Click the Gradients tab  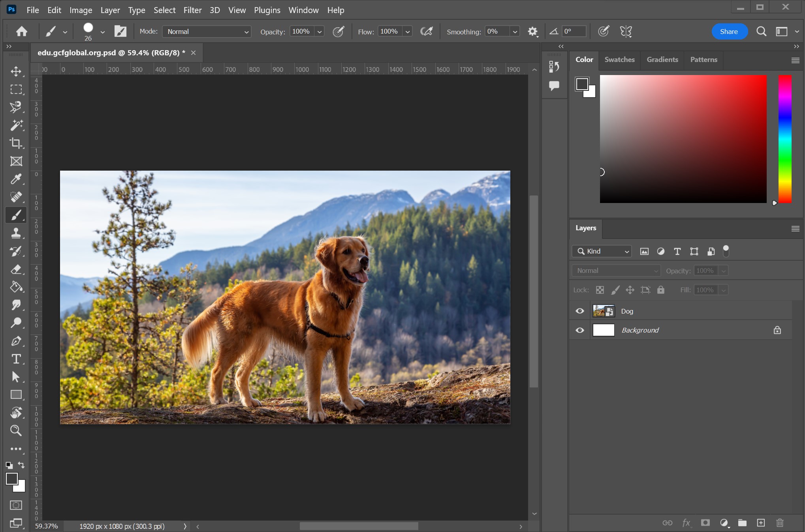click(662, 59)
